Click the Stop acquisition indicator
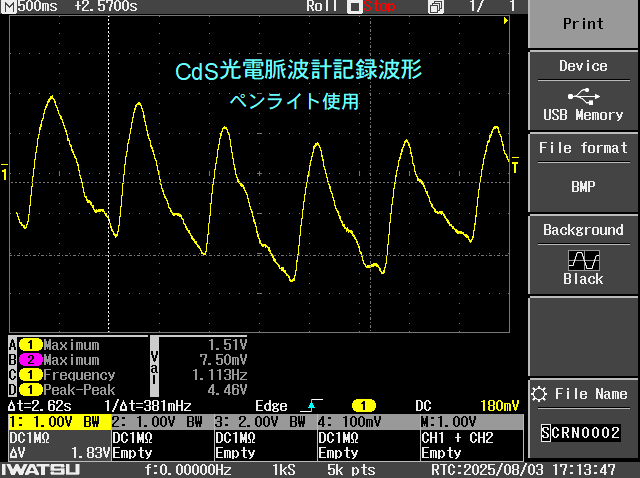The height and width of the screenshot is (478, 640). (371, 7)
